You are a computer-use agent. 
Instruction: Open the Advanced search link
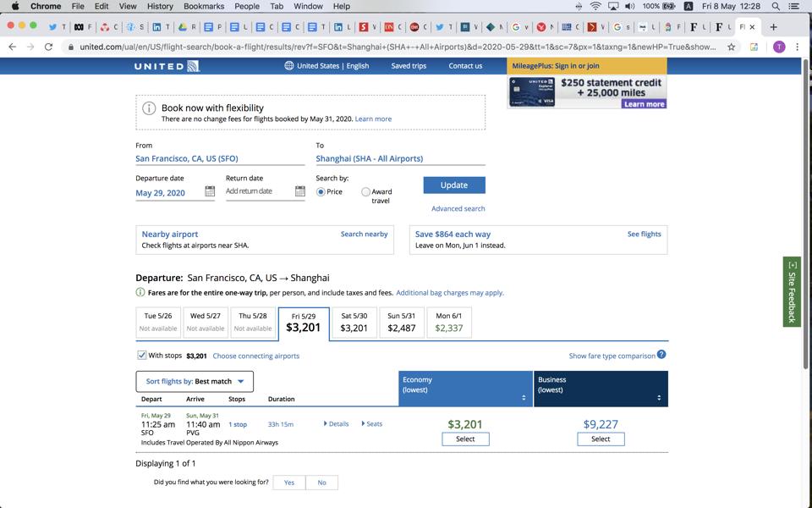[458, 208]
